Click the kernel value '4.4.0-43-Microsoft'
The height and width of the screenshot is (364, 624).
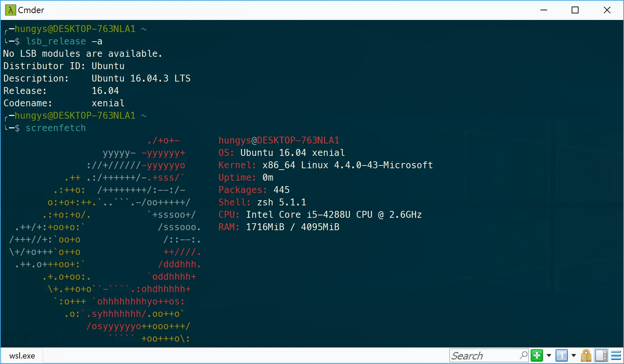click(x=384, y=165)
